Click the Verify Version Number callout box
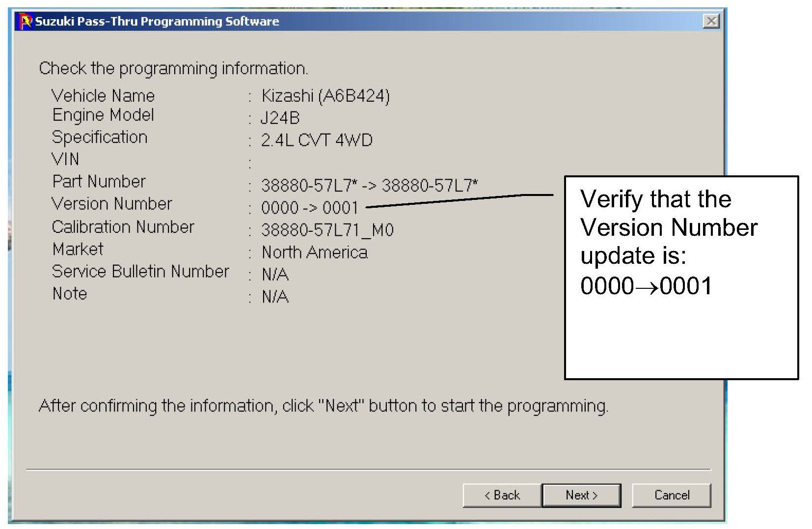Image resolution: width=812 pixels, height=529 pixels. pos(681,278)
